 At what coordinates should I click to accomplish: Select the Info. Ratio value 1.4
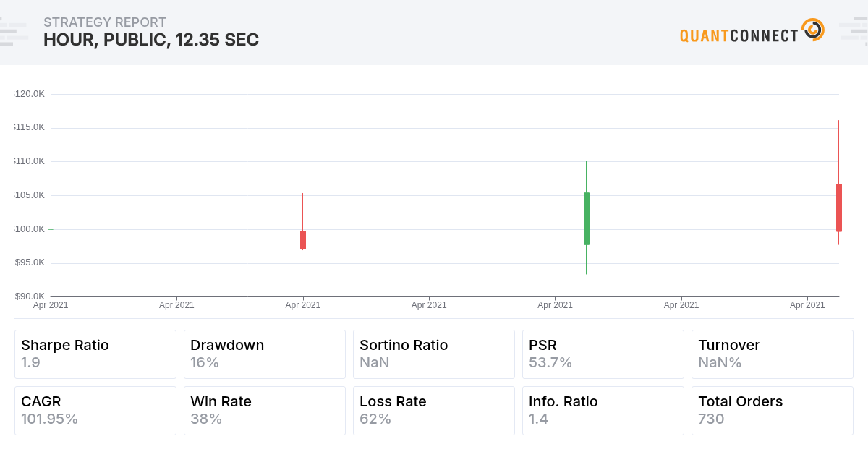point(538,419)
